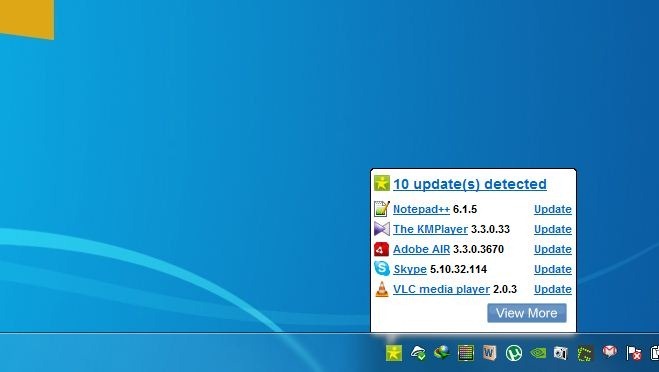The width and height of the screenshot is (659, 372).
Task: Open the W wordbook tray icon
Action: [490, 353]
